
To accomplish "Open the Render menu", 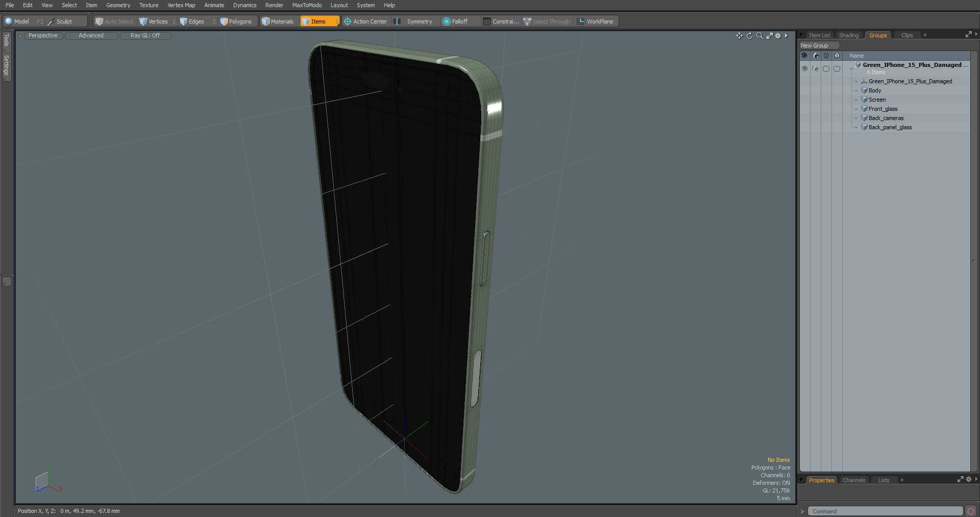I will (x=274, y=5).
